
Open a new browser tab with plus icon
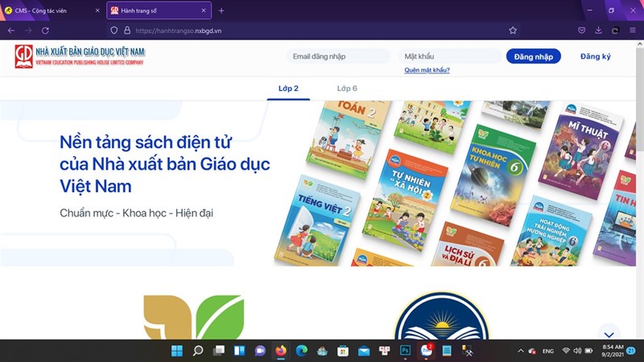click(x=221, y=10)
